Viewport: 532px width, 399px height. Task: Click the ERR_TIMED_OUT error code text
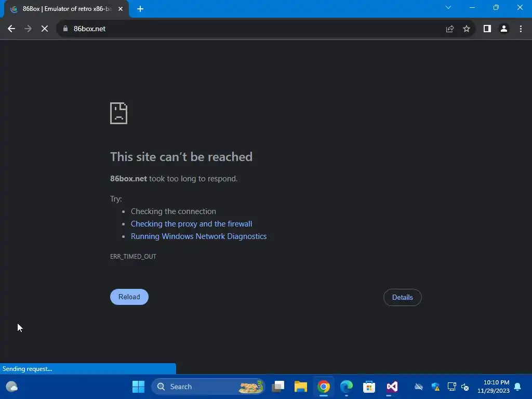pos(134,257)
